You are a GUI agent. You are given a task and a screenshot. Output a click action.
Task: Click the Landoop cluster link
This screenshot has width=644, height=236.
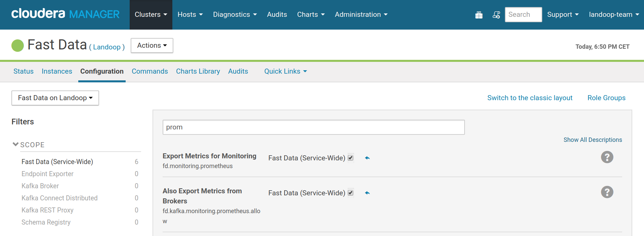[x=107, y=47]
